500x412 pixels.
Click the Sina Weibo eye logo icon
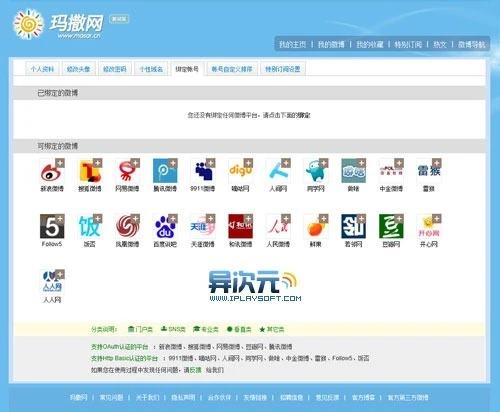click(x=52, y=171)
